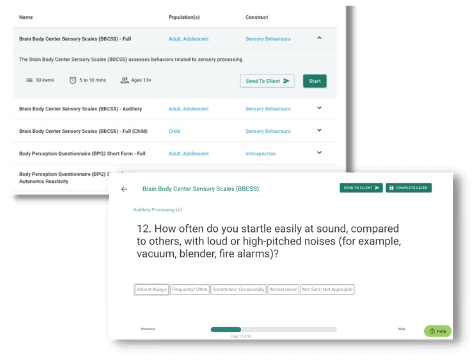Click the Send To Client button in list

click(x=267, y=81)
